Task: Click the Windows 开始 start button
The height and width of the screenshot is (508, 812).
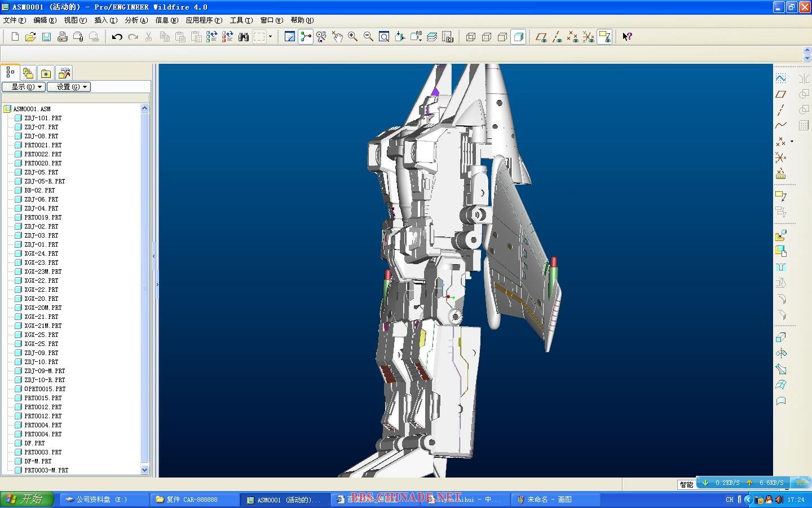Action: (27, 500)
